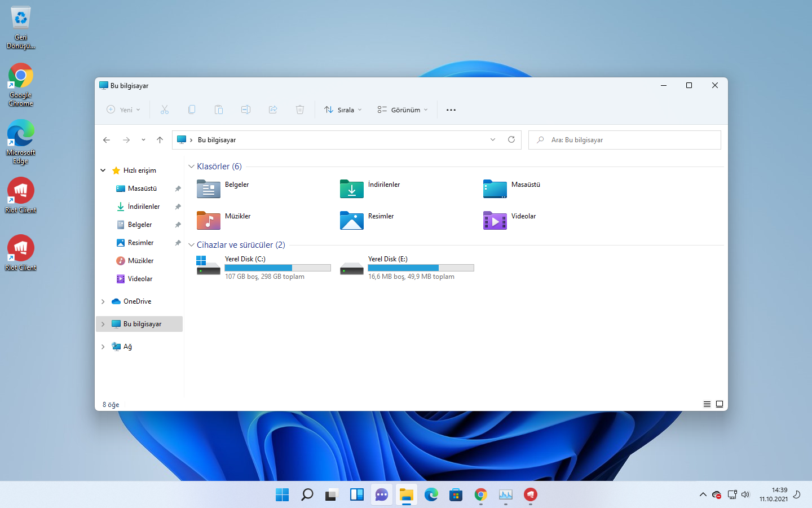The image size is (812, 508).
Task: Collapse the Klasörler (6) group
Action: coord(192,167)
